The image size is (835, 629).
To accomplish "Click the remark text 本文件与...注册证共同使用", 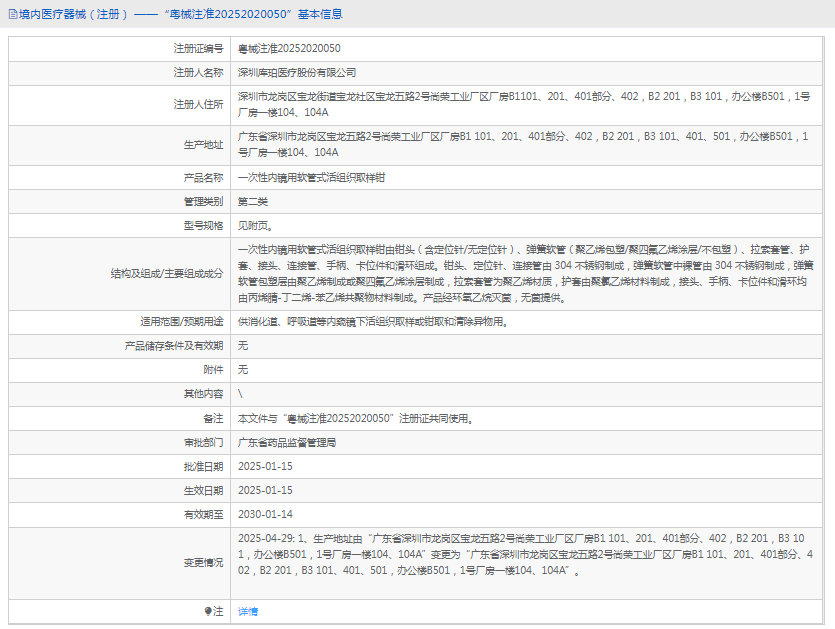I will (x=356, y=419).
